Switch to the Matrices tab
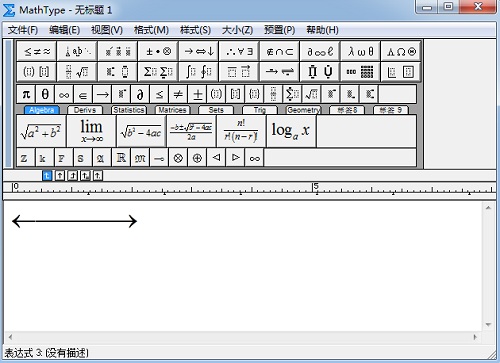The image size is (500, 363). pyautogui.click(x=172, y=110)
